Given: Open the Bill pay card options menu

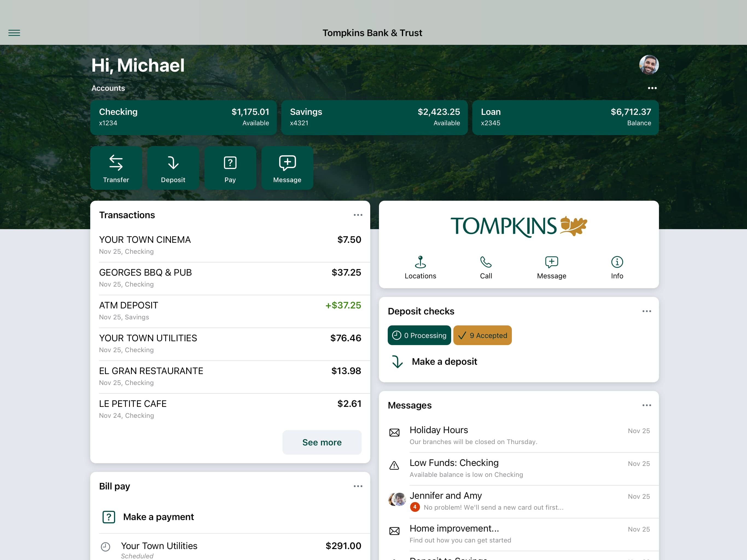Looking at the screenshot, I should [358, 486].
